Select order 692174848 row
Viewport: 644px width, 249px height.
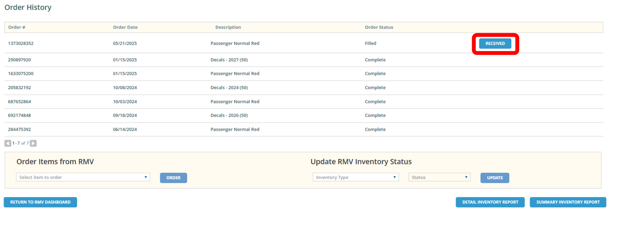pyautogui.click(x=20, y=115)
